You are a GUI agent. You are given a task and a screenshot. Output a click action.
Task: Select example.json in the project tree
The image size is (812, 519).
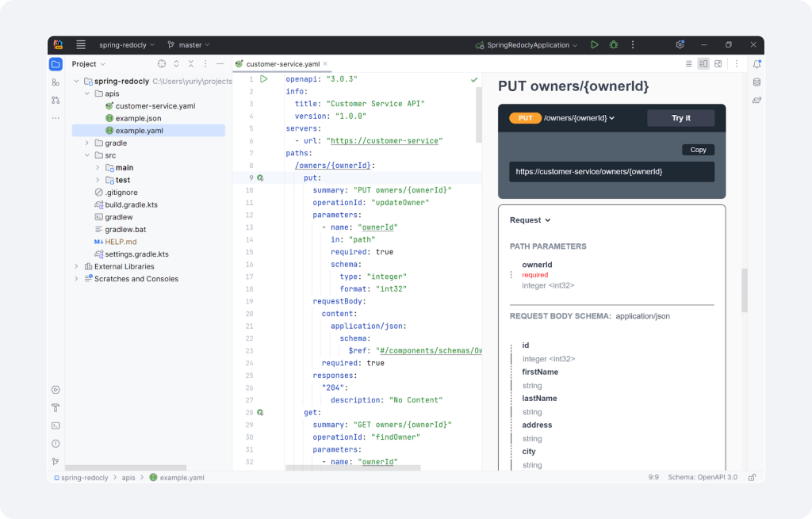point(138,118)
